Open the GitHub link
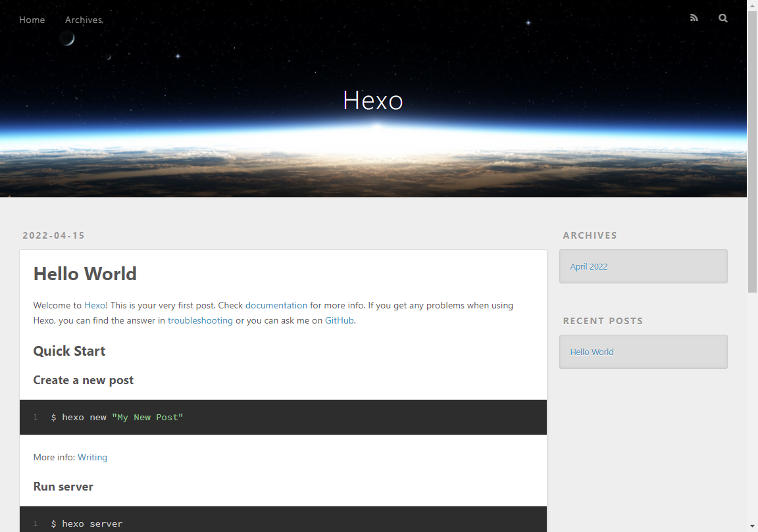Screen dimensions: 758x532 [x=340, y=320]
